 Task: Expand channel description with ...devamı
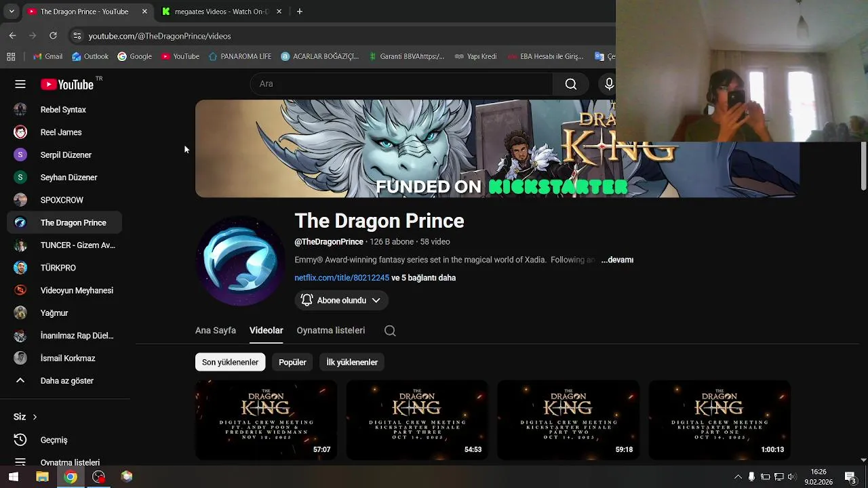(617, 260)
